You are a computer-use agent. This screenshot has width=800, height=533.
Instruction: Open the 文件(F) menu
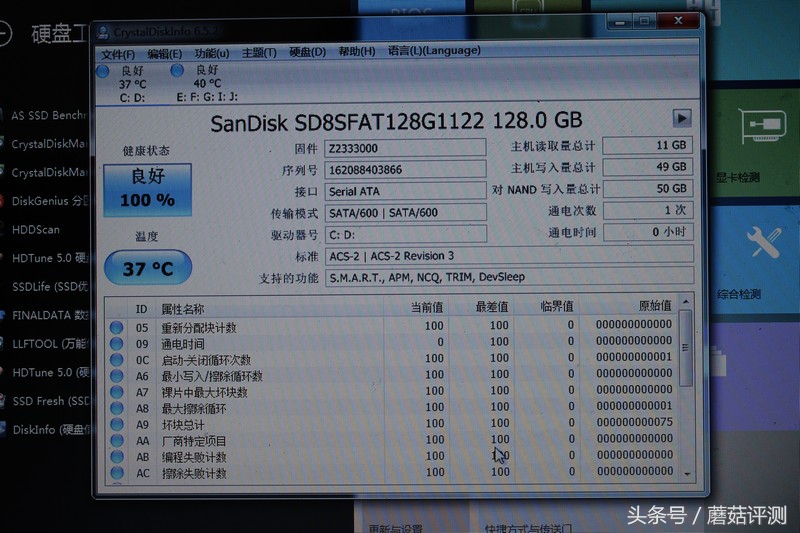[x=118, y=55]
